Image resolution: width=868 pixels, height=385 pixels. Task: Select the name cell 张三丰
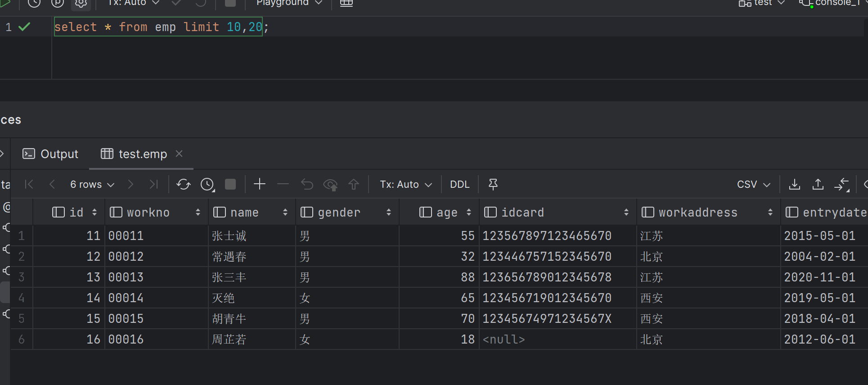[x=252, y=277]
